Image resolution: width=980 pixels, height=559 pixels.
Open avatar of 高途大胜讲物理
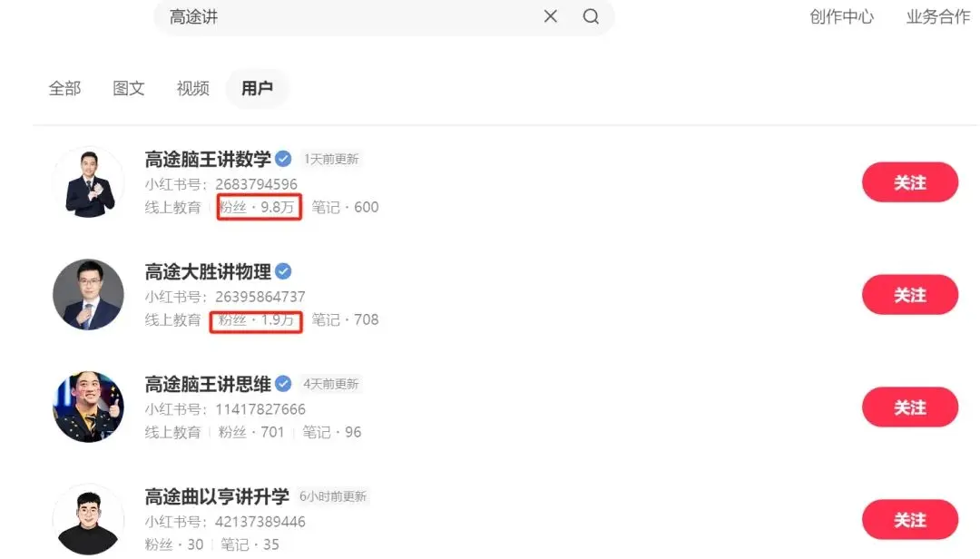pyautogui.click(x=88, y=295)
